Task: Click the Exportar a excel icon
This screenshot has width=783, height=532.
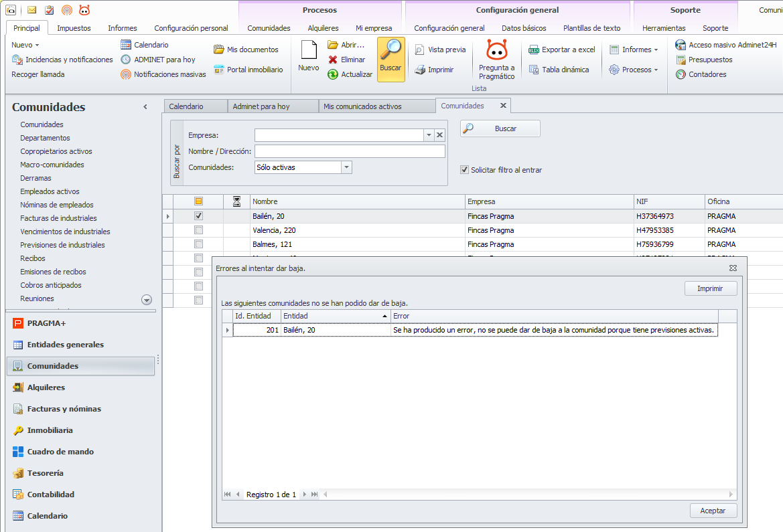Action: coord(534,50)
